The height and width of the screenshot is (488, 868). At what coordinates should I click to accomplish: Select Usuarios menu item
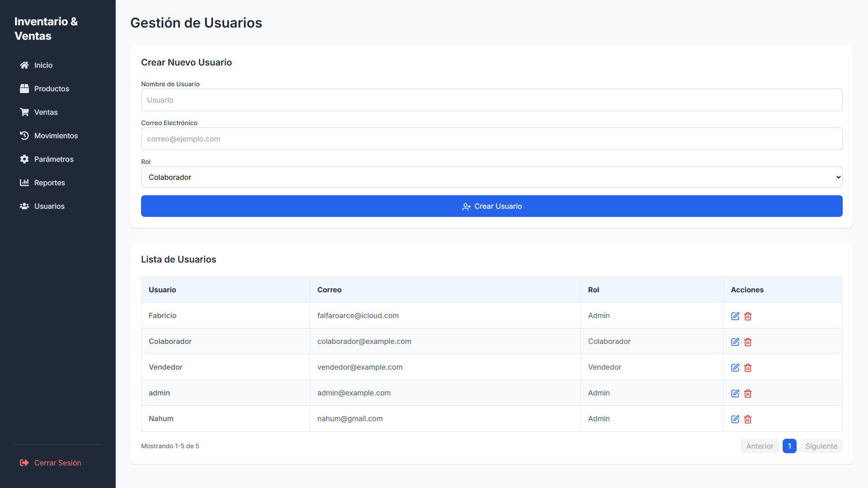[57, 206]
